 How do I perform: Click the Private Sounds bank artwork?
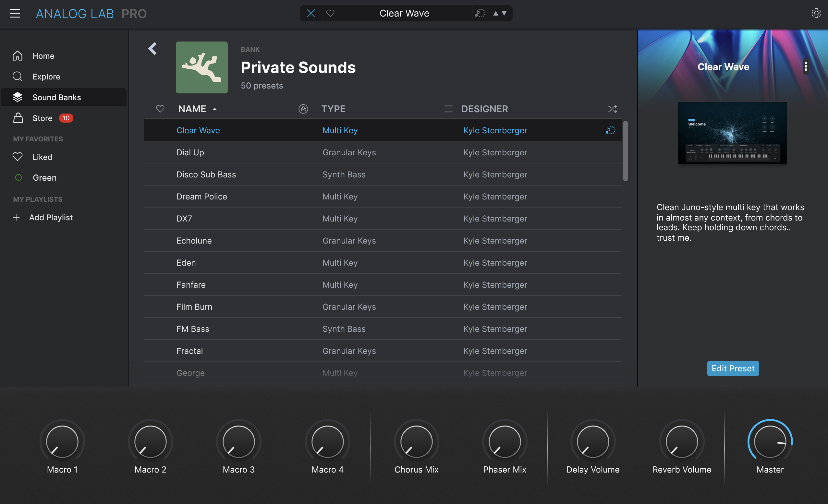coord(201,67)
